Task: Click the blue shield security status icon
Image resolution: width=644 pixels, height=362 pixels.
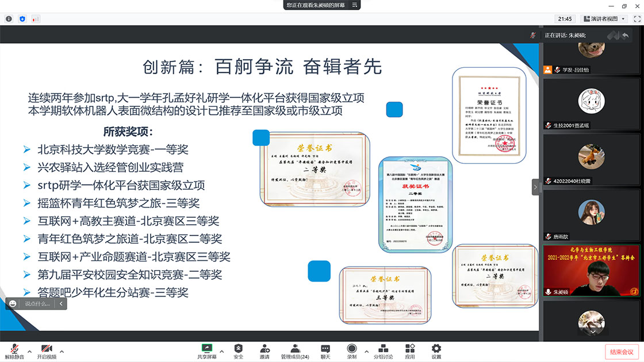Action: point(22,19)
